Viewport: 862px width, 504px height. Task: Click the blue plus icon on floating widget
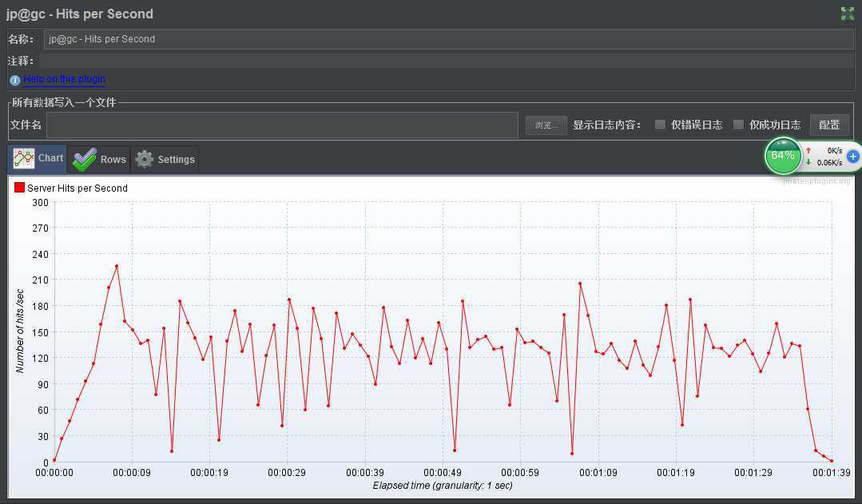tap(852, 157)
